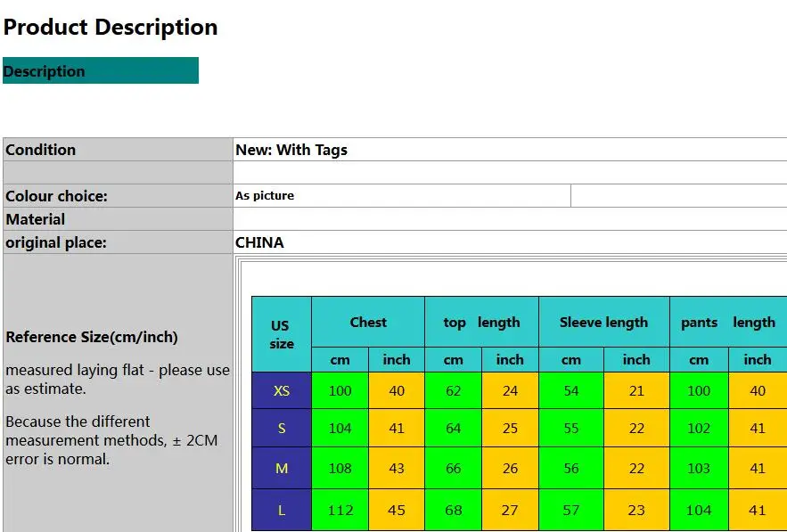Image resolution: width=787 pixels, height=532 pixels.
Task: Click L sleeve length cm value "57"
Action: click(571, 510)
